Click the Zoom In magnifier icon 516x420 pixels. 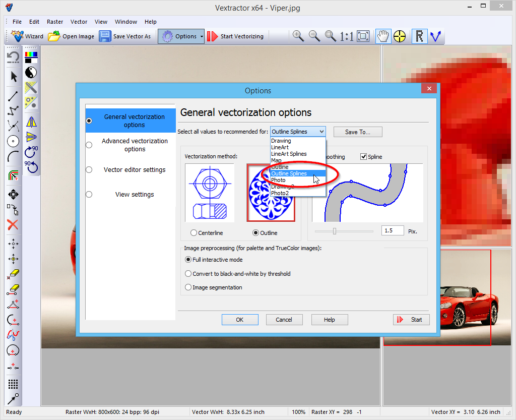coord(298,36)
